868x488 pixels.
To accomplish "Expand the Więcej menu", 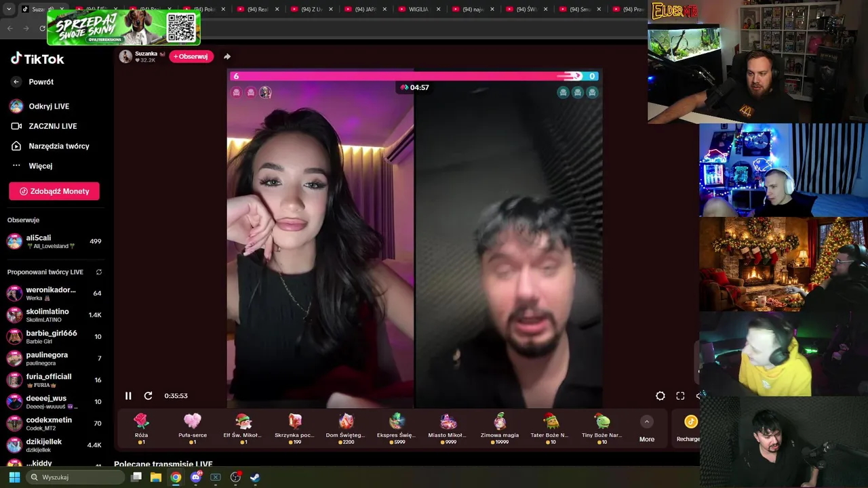I will tap(40, 166).
